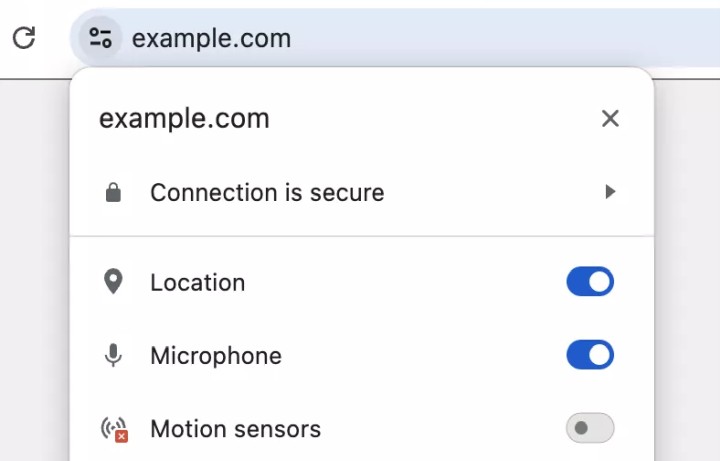720x461 pixels.
Task: Enable the Motion sensors toggle
Action: point(590,430)
